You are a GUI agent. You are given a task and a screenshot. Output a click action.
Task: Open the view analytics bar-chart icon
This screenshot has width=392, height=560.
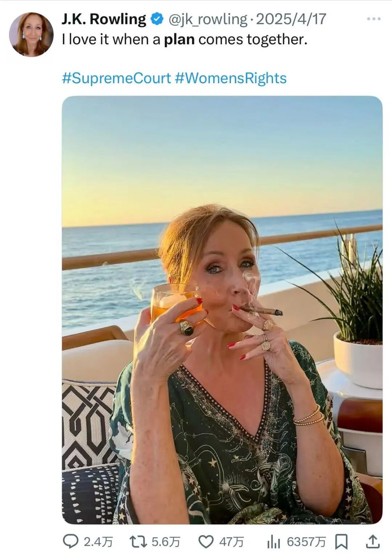pyautogui.click(x=273, y=542)
